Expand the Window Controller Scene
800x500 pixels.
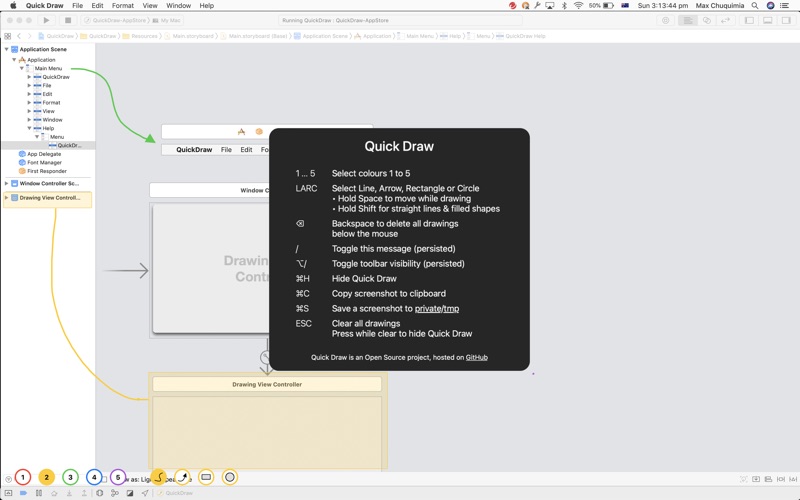click(x=7, y=183)
